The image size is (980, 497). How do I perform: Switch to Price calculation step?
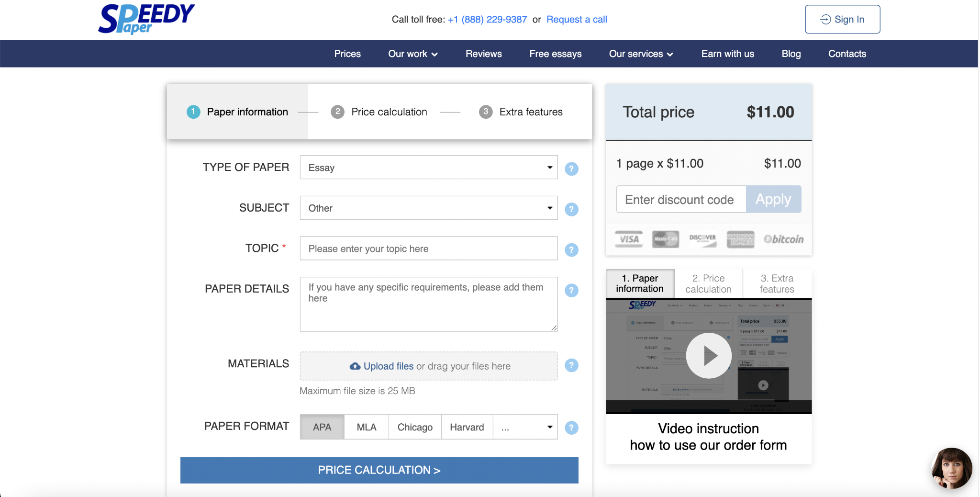point(379,112)
